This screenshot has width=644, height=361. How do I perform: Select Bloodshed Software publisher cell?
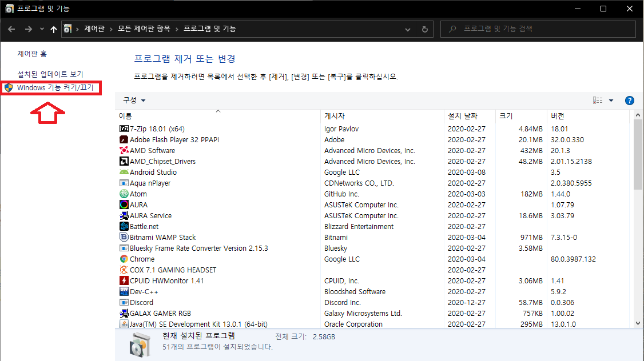tap(355, 292)
